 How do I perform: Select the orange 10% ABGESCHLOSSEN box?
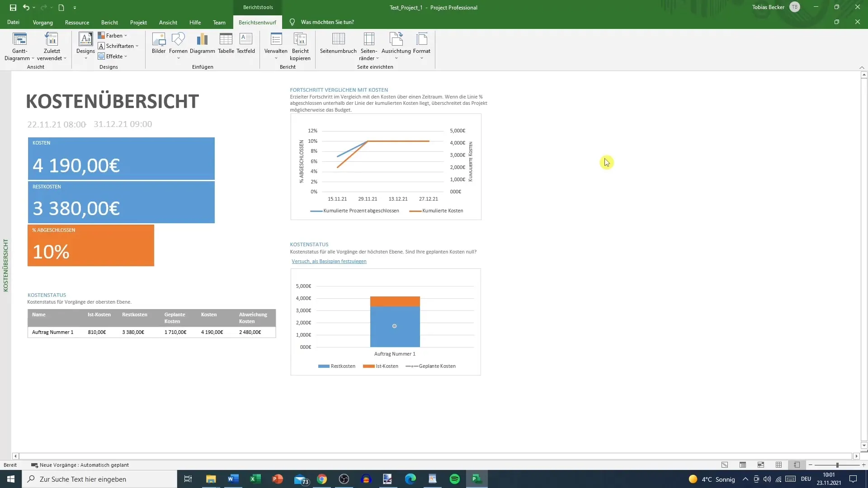tap(91, 245)
